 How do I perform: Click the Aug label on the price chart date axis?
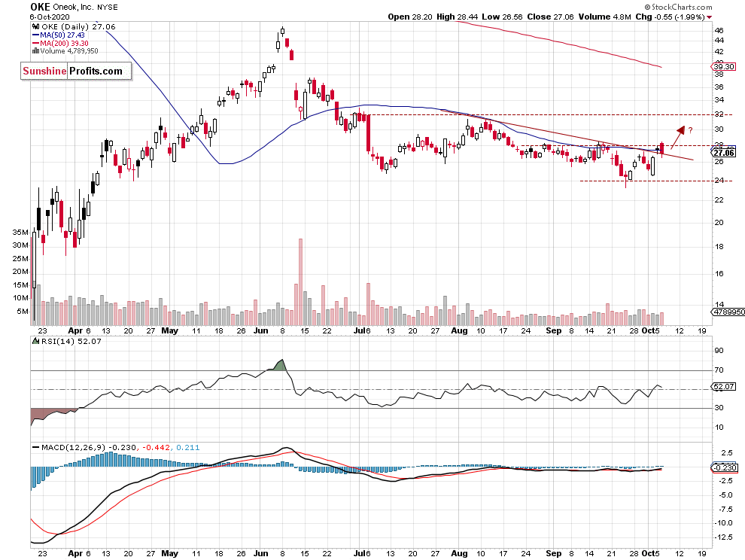(x=459, y=331)
